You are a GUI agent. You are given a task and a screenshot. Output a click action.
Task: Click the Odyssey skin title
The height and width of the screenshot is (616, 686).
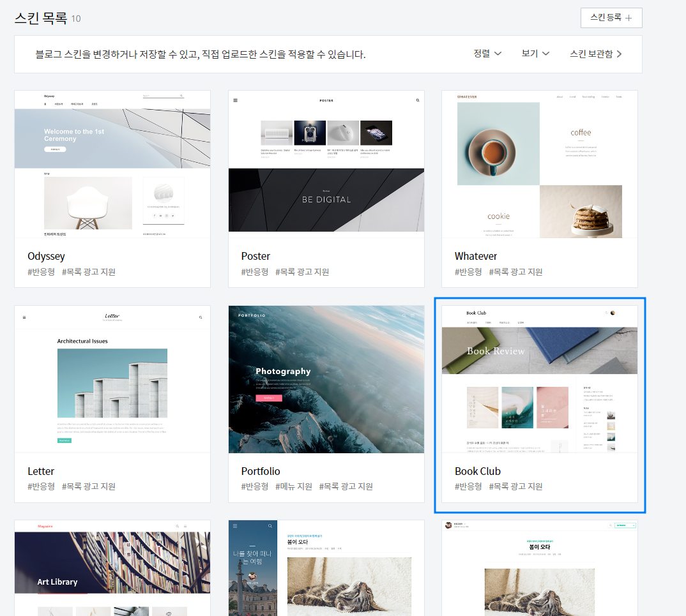click(47, 256)
